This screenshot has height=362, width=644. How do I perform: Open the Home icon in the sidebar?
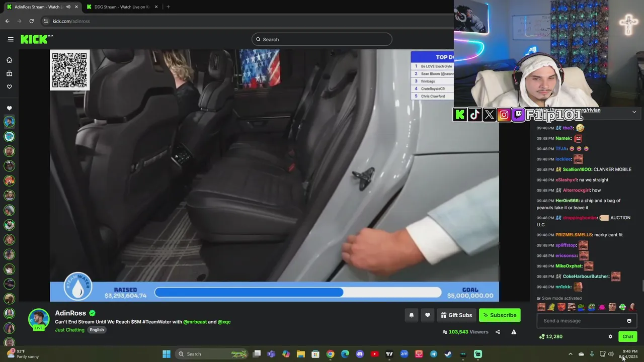tap(9, 60)
